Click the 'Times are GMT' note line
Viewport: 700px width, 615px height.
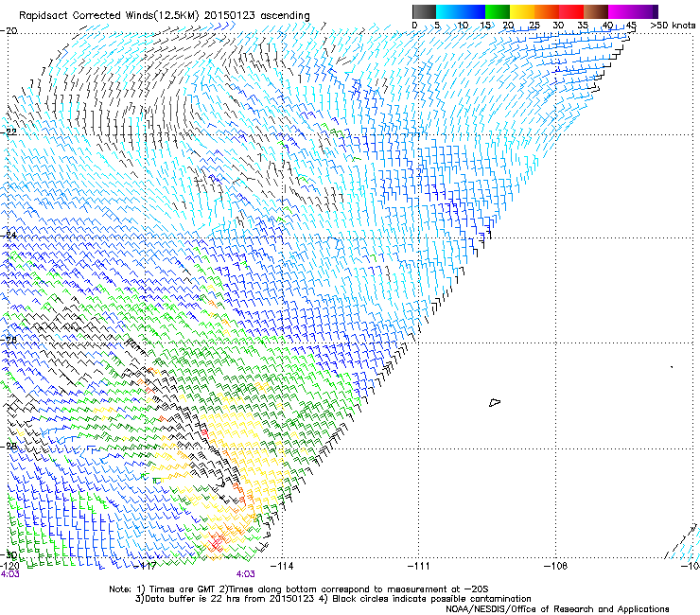click(299, 589)
